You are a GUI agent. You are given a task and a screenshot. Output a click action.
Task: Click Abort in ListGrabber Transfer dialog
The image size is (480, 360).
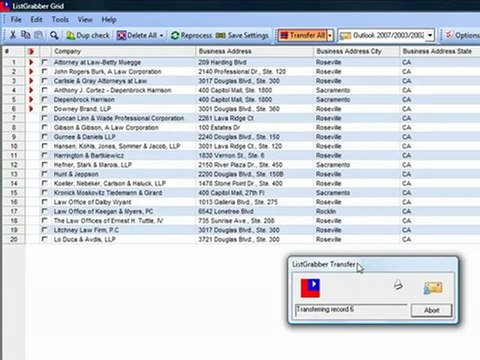[x=431, y=310]
